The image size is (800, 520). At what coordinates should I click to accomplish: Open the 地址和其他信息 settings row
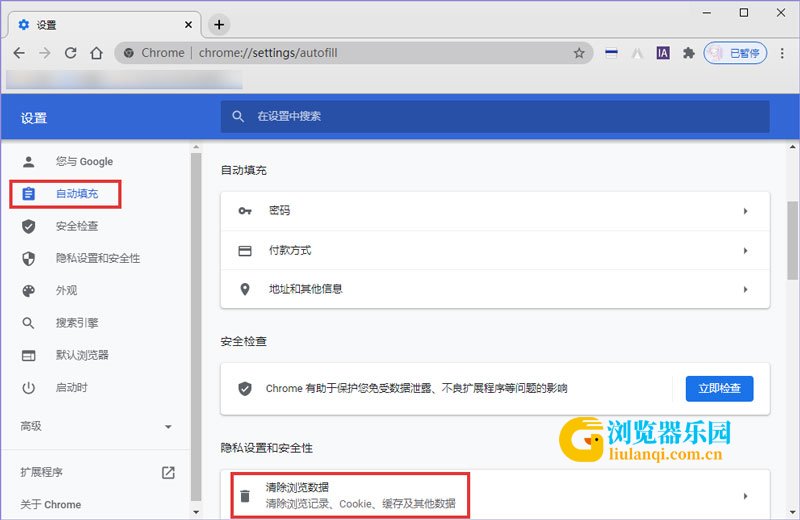(x=495, y=289)
